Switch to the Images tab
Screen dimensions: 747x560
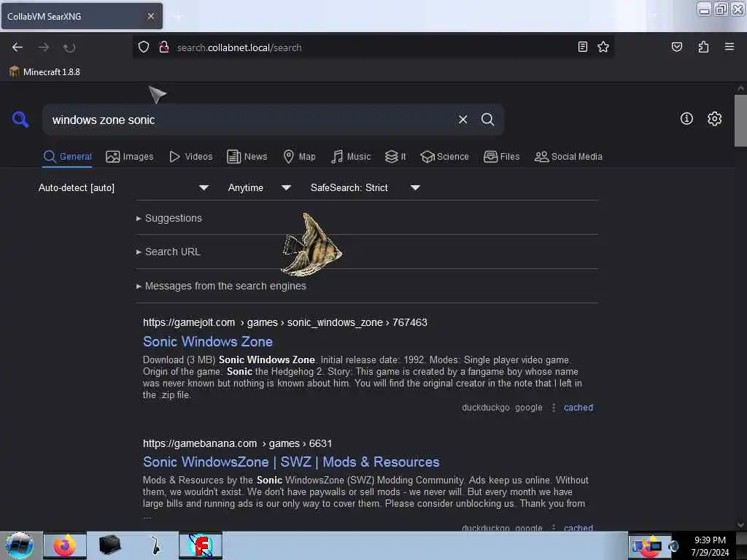coord(130,157)
